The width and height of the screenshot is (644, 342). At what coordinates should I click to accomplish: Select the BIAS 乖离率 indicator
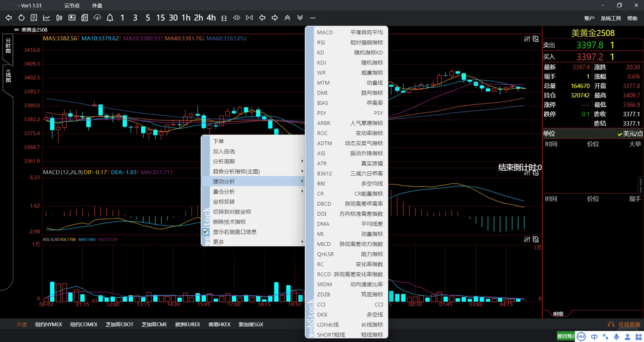pyautogui.click(x=350, y=103)
